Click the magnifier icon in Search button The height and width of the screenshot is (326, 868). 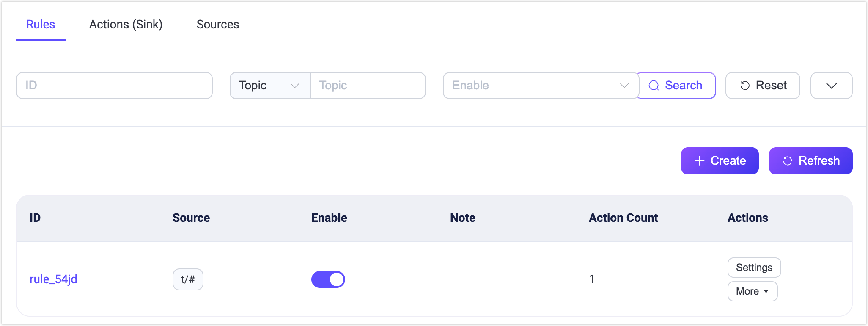coord(654,86)
